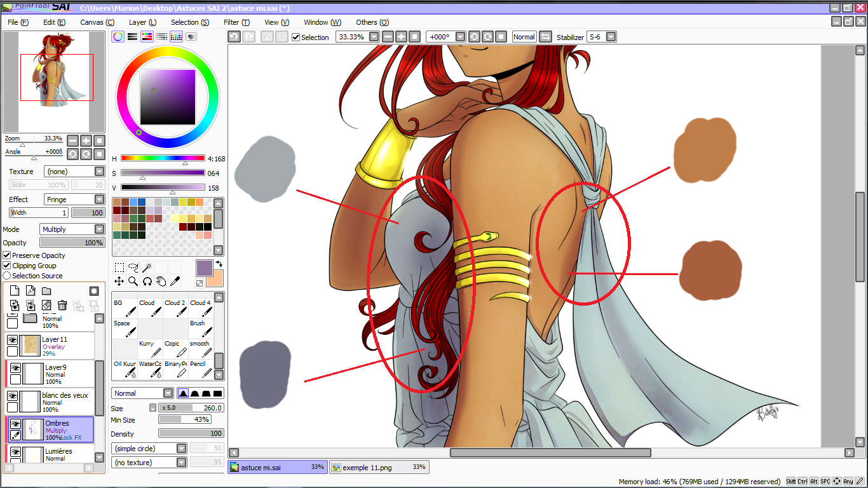Image resolution: width=868 pixels, height=488 pixels.
Task: Pick the WaterColor brush tool
Action: pos(150,369)
